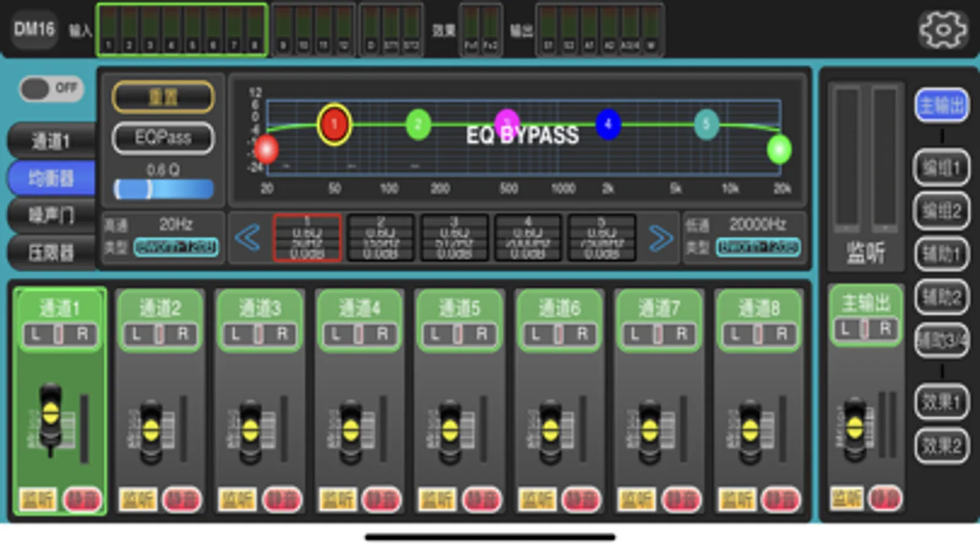Image resolution: width=980 pixels, height=552 pixels.
Task: Mute 通道2 with red 静音 button
Action: tap(182, 499)
